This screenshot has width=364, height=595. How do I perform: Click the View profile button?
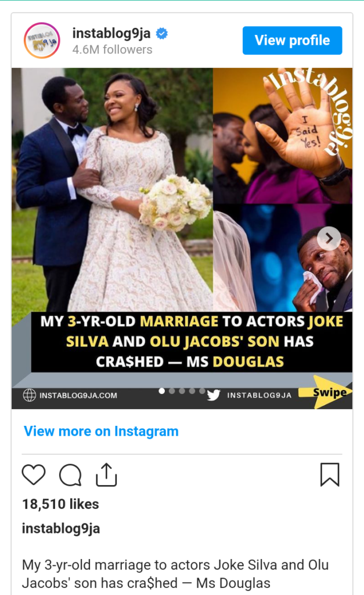tap(293, 40)
